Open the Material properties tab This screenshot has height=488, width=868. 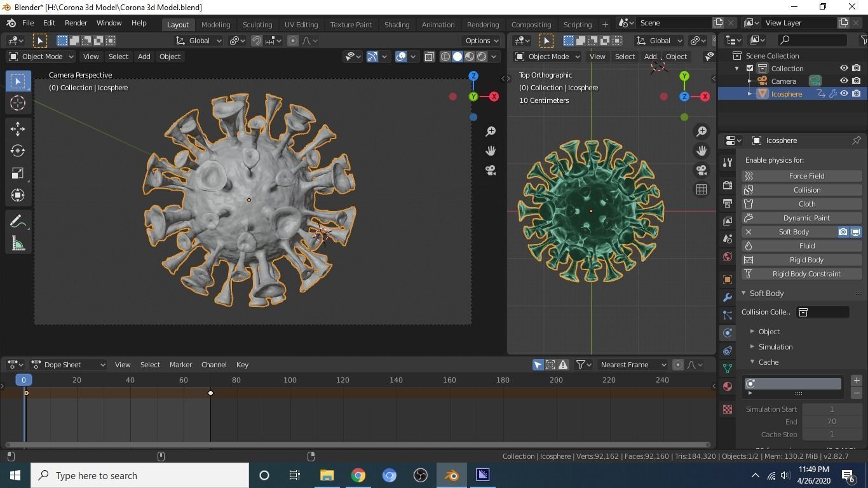(x=728, y=386)
